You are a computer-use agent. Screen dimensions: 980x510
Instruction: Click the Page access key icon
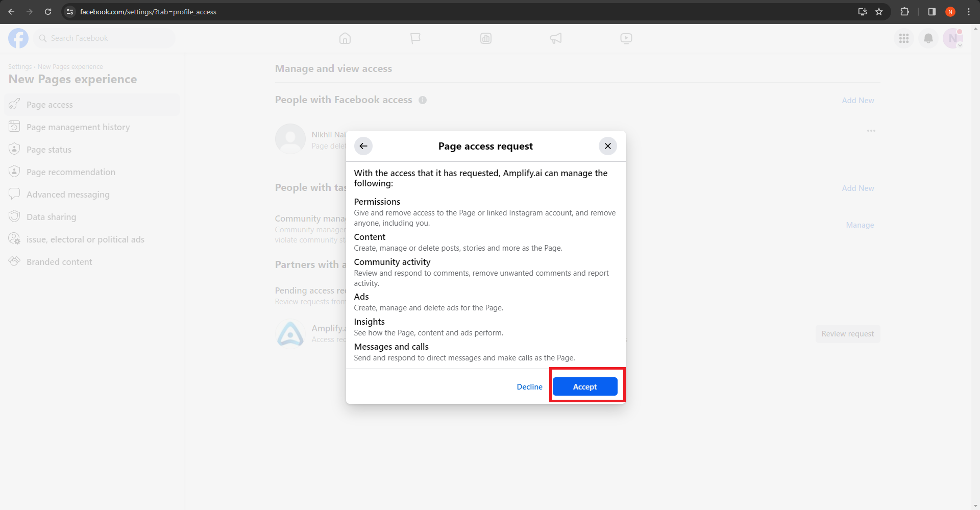point(14,104)
